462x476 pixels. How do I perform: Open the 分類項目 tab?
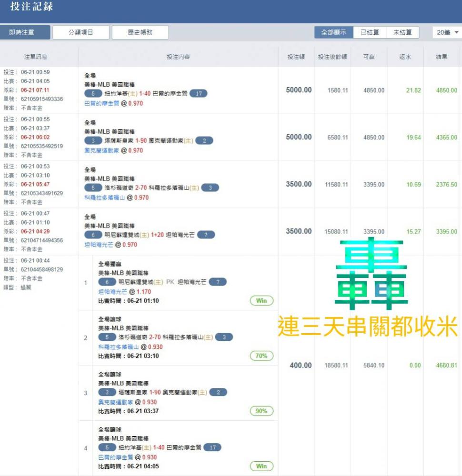coord(81,32)
